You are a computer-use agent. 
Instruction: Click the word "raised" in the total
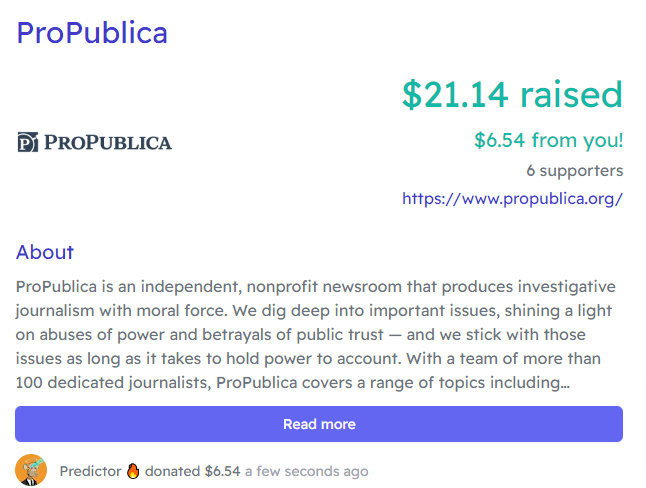click(571, 95)
